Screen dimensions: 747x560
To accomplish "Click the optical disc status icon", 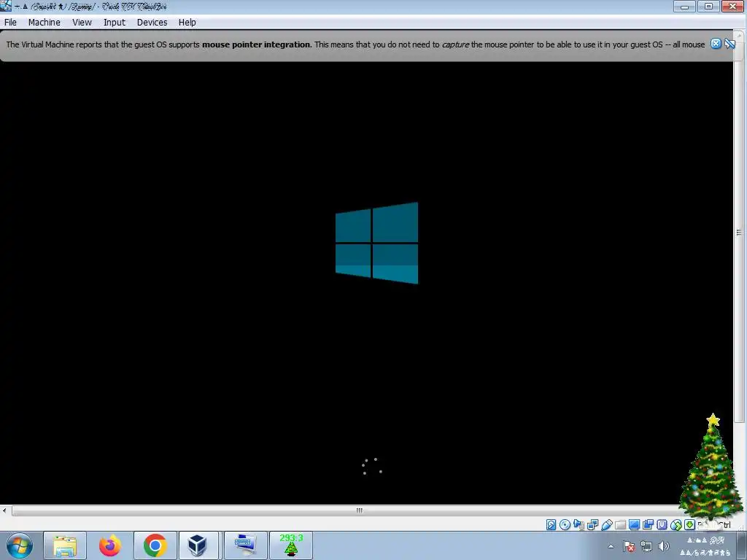I will (x=565, y=525).
